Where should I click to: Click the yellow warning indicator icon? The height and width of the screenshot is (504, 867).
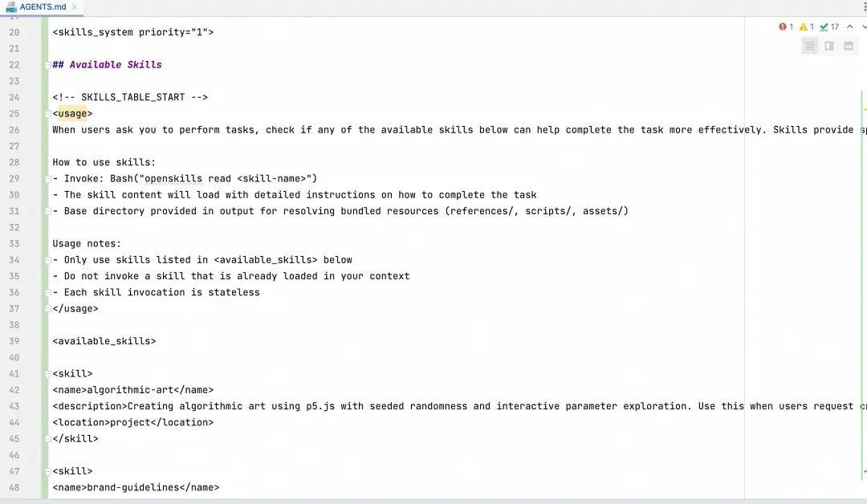(x=803, y=27)
